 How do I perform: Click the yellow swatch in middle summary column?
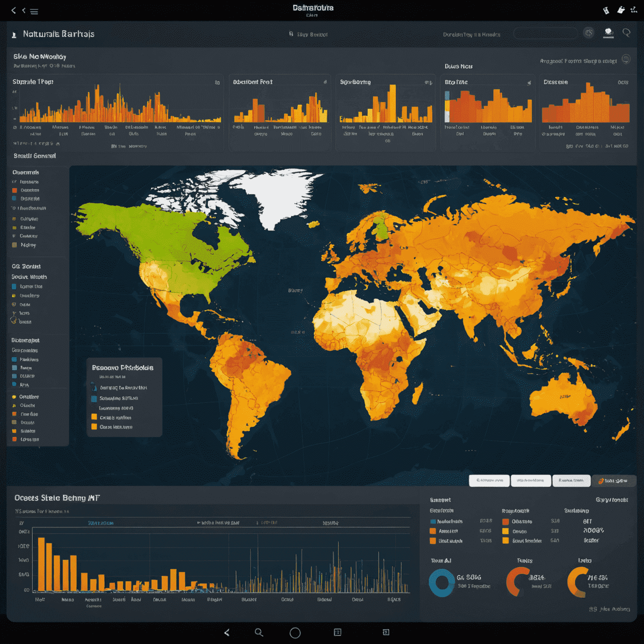[x=506, y=531]
